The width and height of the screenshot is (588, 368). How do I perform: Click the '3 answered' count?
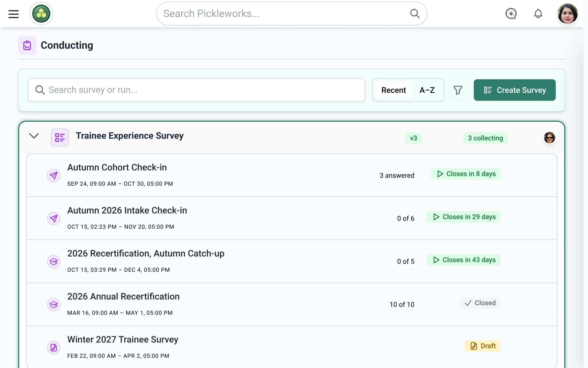tap(397, 176)
